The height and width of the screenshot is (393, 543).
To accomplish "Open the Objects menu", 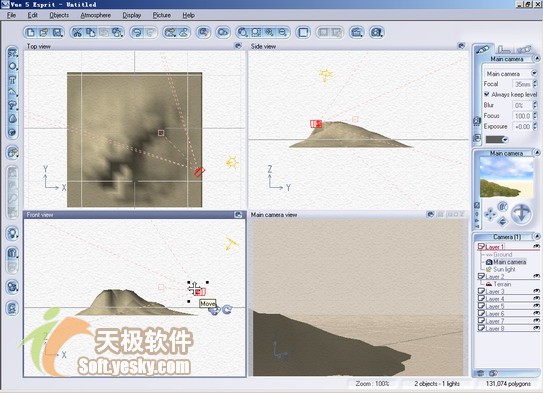I will tap(59, 15).
